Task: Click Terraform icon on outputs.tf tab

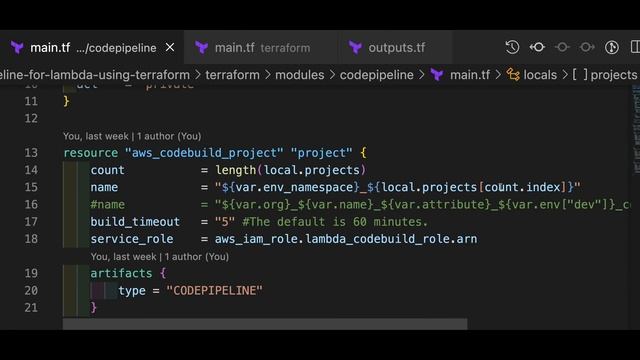Action: [x=355, y=48]
